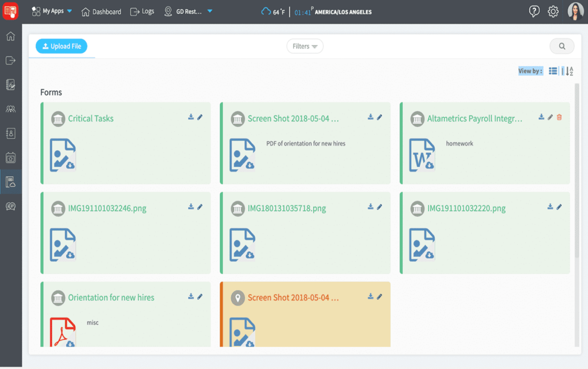The width and height of the screenshot is (588, 369).
Task: Edit the IMG180131035718.png form entry
Action: (x=379, y=206)
